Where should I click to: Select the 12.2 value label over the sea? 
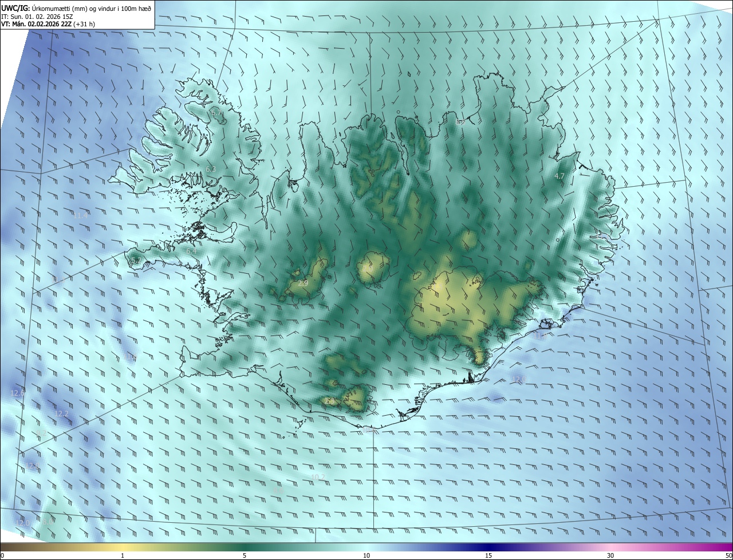tap(61, 413)
